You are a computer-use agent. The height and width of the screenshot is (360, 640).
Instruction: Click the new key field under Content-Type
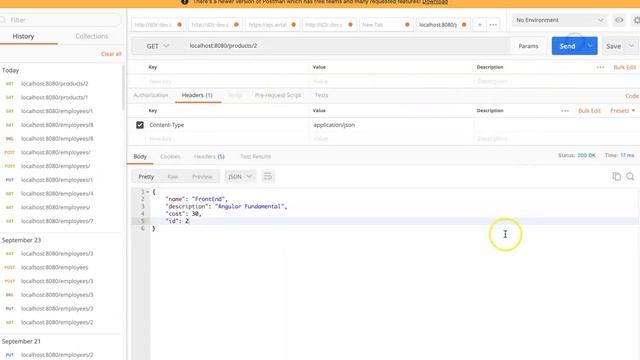(228, 139)
